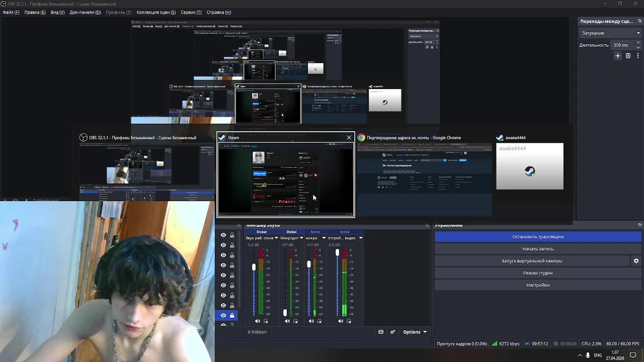Undock the Микшер звука panel via float icon
Viewport: 644px width, 362px height.
click(427, 225)
